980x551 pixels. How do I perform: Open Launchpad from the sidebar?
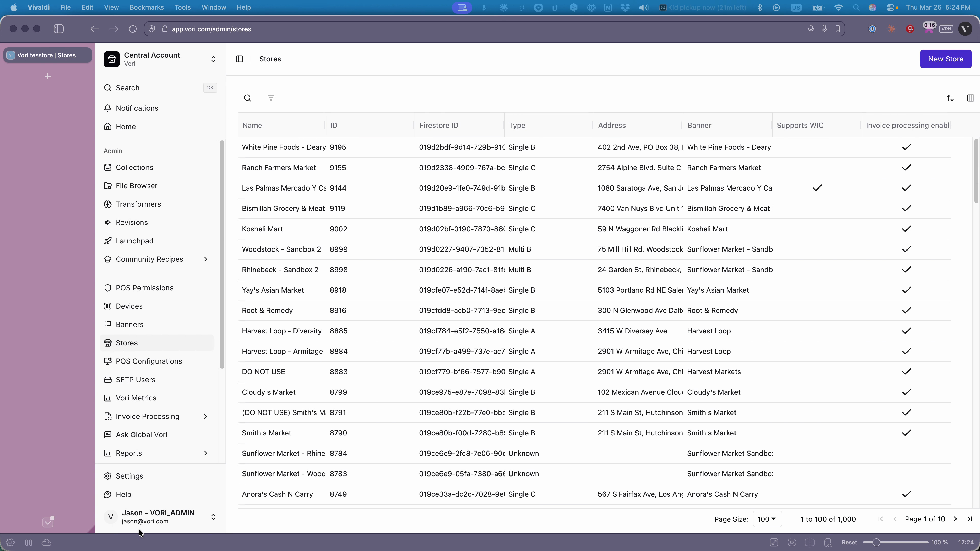click(x=134, y=241)
